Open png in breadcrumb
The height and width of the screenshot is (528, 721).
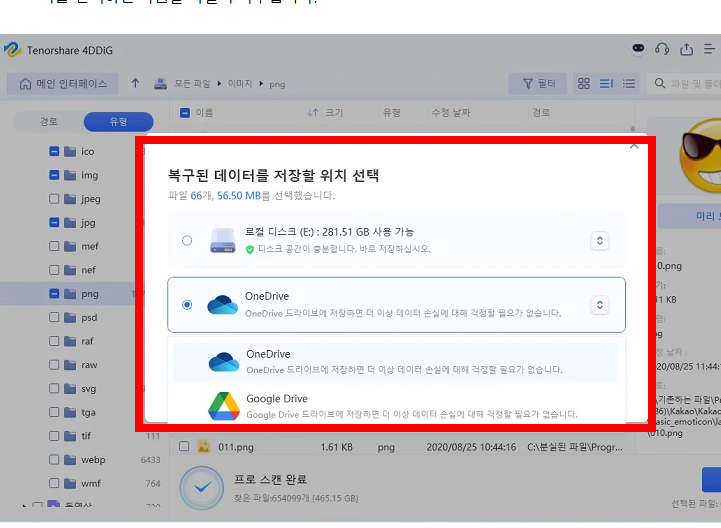277,84
